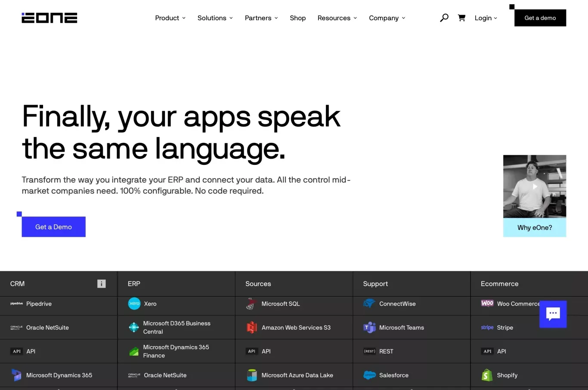Expand the Resources dropdown menu
588x390 pixels.
(x=337, y=18)
